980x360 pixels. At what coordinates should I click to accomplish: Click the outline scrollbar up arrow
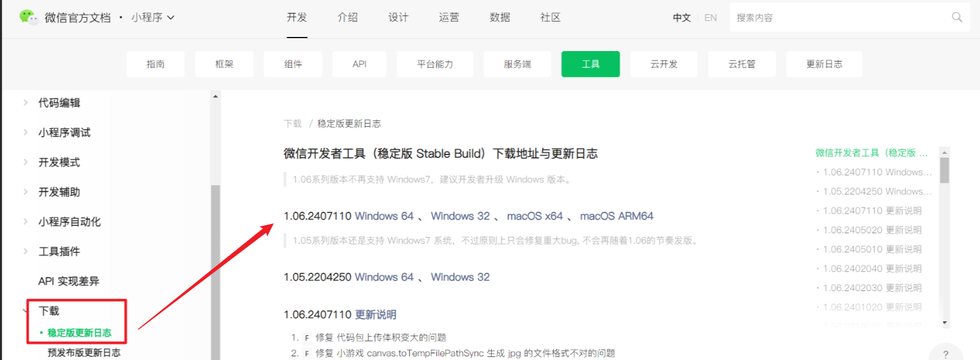tap(945, 152)
